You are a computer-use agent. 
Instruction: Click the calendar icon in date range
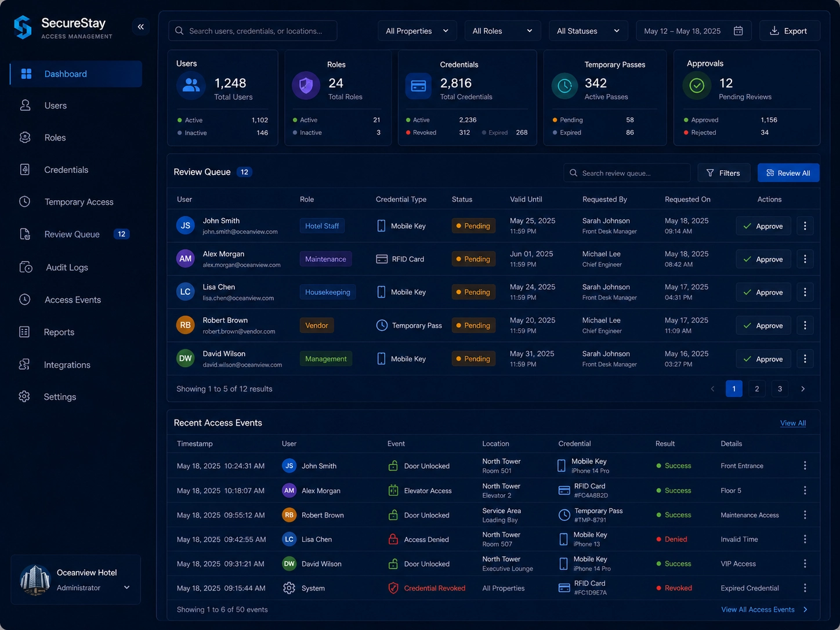point(738,31)
